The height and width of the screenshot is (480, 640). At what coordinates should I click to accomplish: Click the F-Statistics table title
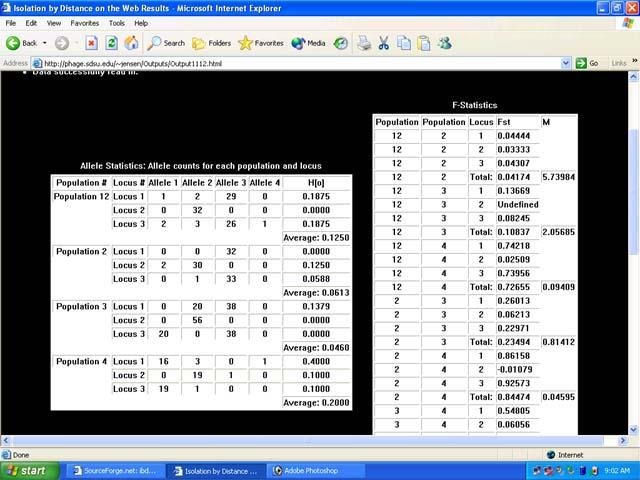475,105
